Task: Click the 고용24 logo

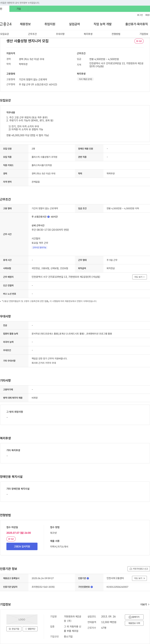Action: click(x=6, y=24)
